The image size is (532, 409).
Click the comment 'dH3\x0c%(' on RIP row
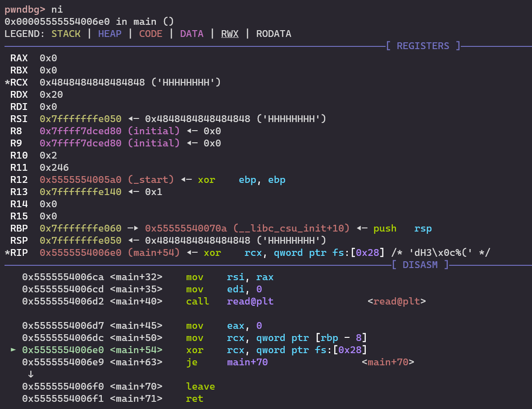[441, 253]
